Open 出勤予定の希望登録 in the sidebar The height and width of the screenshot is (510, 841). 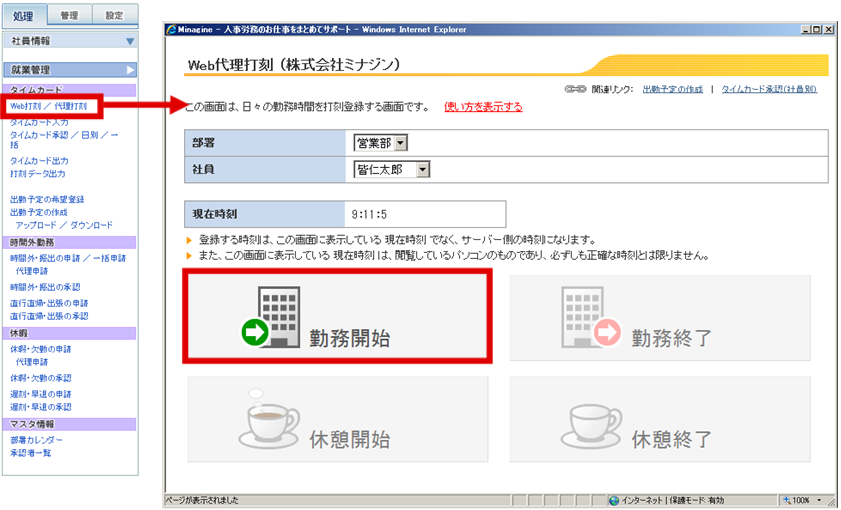[x=47, y=199]
